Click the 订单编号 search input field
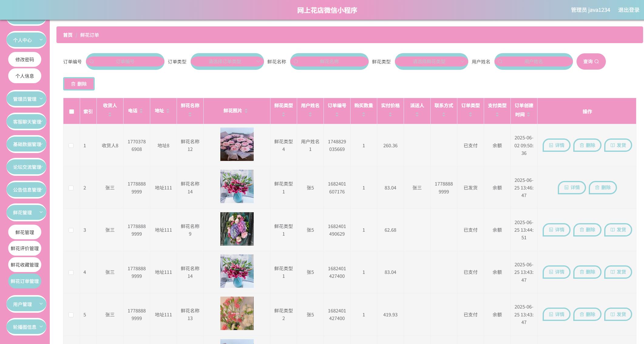The height and width of the screenshot is (344, 644). pos(125,61)
